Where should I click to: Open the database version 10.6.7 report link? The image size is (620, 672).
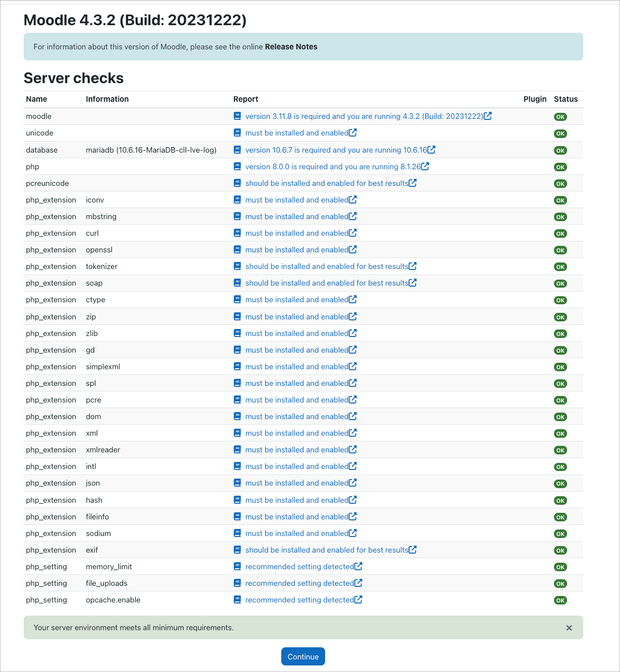point(336,150)
